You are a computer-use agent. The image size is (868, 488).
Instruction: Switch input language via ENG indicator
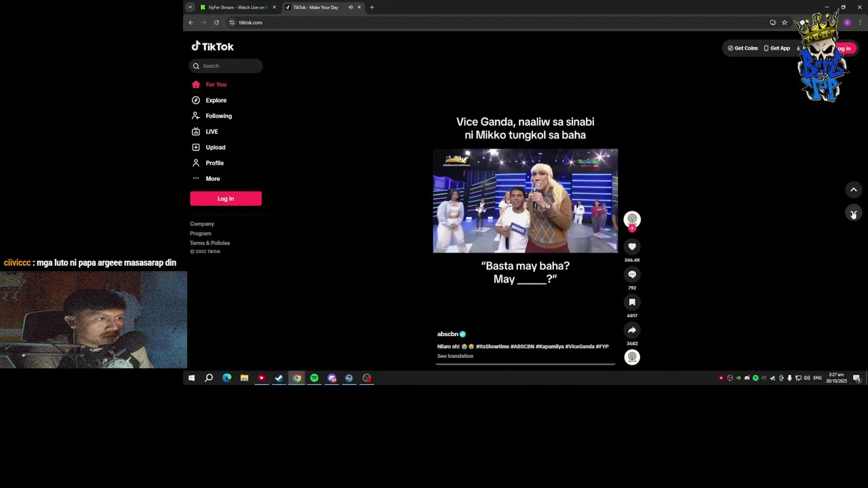pos(818,378)
